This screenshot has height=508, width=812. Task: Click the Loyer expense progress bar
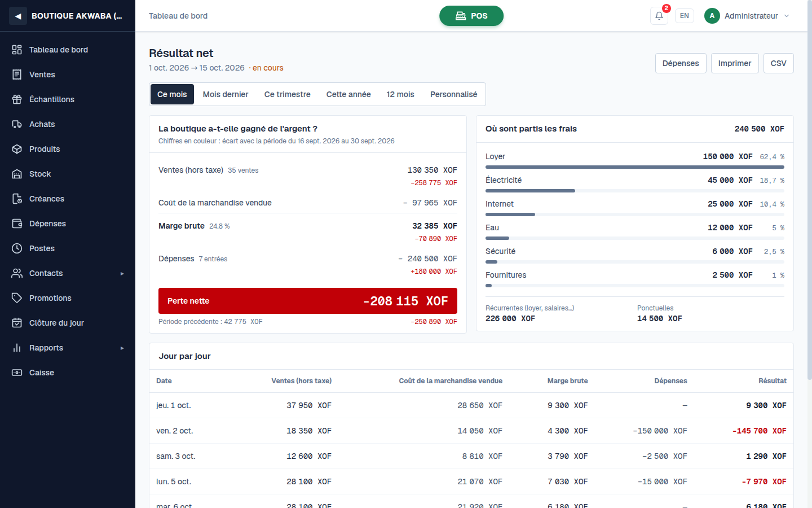(x=635, y=167)
